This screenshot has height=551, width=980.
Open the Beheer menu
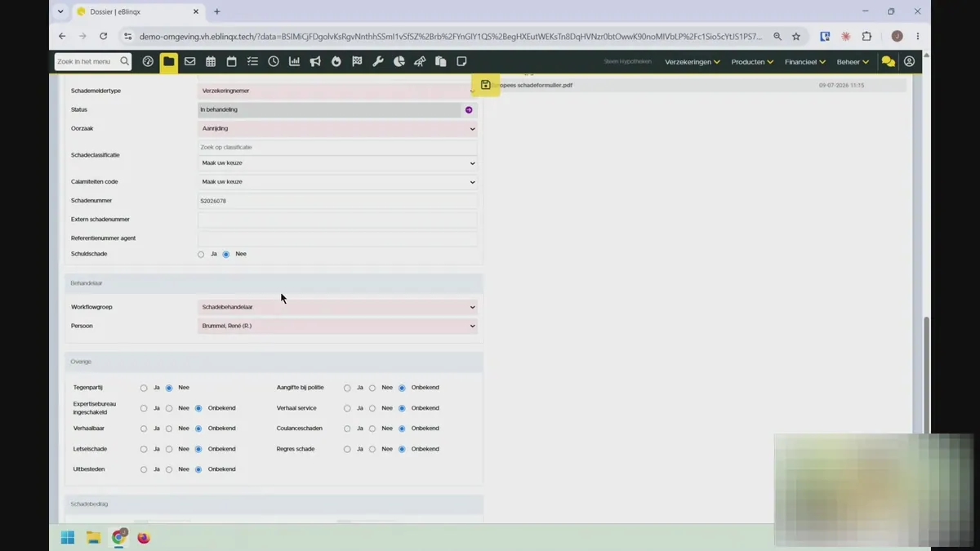pos(853,62)
